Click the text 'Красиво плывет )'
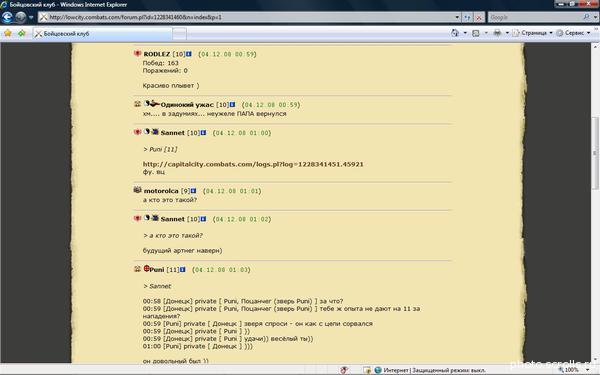Viewport: 600px width, 375px height. [171, 85]
